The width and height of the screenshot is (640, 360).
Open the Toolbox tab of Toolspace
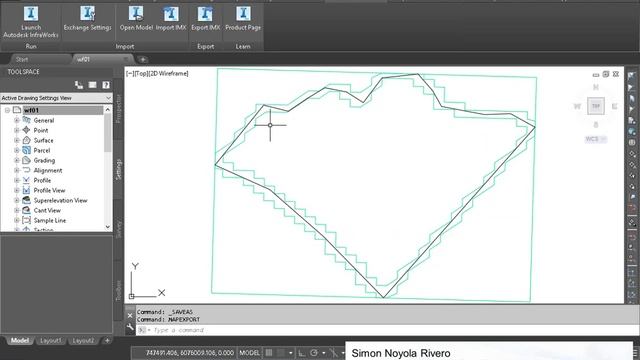pos(118,290)
